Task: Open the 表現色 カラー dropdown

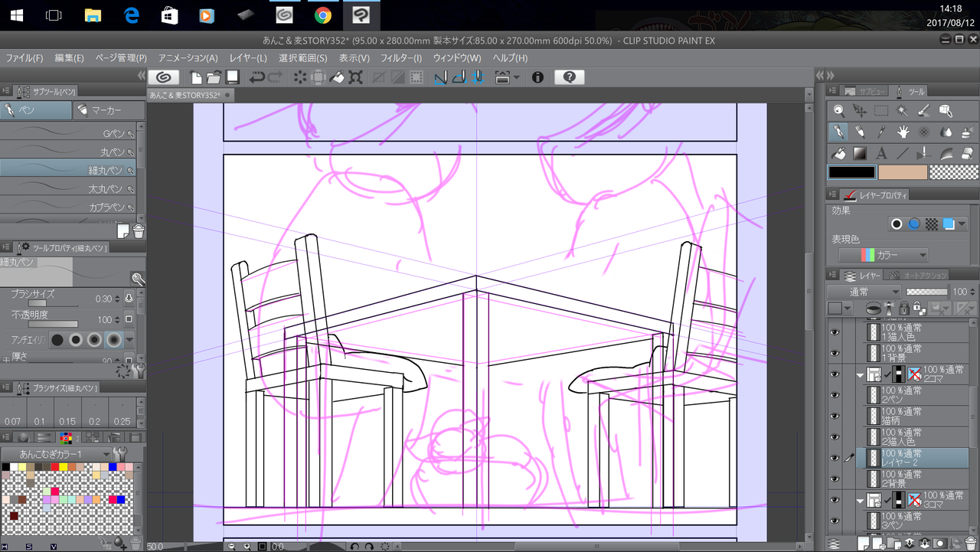Action: pyautogui.click(x=884, y=255)
